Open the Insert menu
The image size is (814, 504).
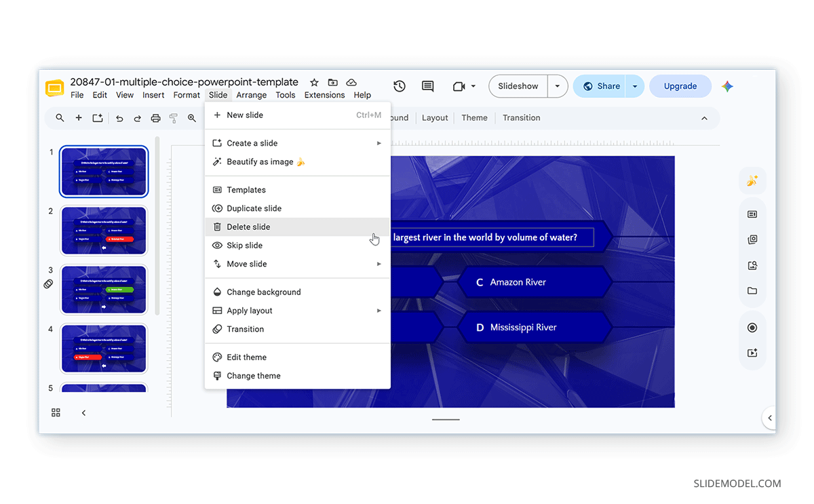click(x=153, y=95)
